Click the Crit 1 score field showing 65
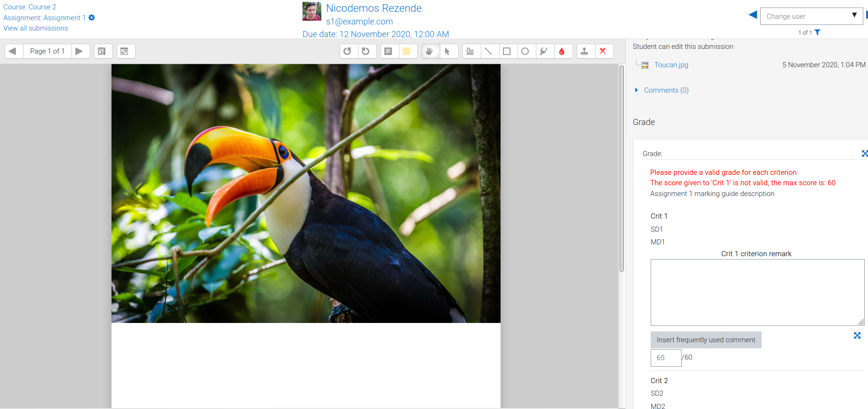Screen dimensions: 868x409 (x=666, y=358)
